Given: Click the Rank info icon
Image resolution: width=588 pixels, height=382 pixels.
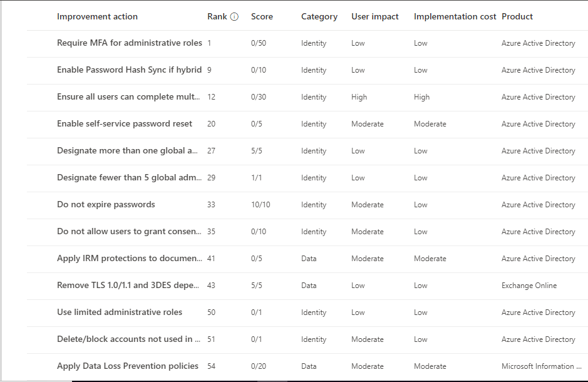Looking at the screenshot, I should click(234, 16).
